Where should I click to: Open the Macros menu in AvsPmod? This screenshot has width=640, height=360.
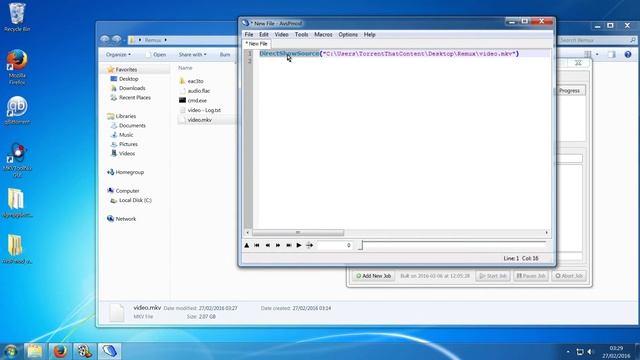(x=323, y=35)
